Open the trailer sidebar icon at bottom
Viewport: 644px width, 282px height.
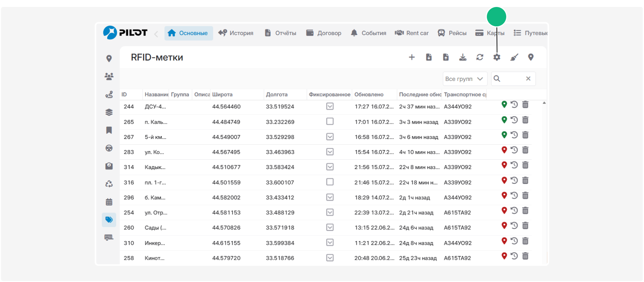pyautogui.click(x=109, y=238)
